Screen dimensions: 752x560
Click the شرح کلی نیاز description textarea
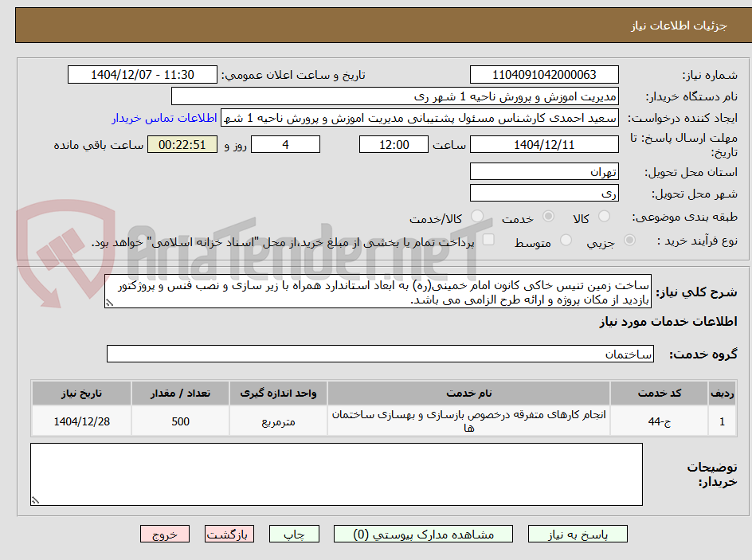378,292
